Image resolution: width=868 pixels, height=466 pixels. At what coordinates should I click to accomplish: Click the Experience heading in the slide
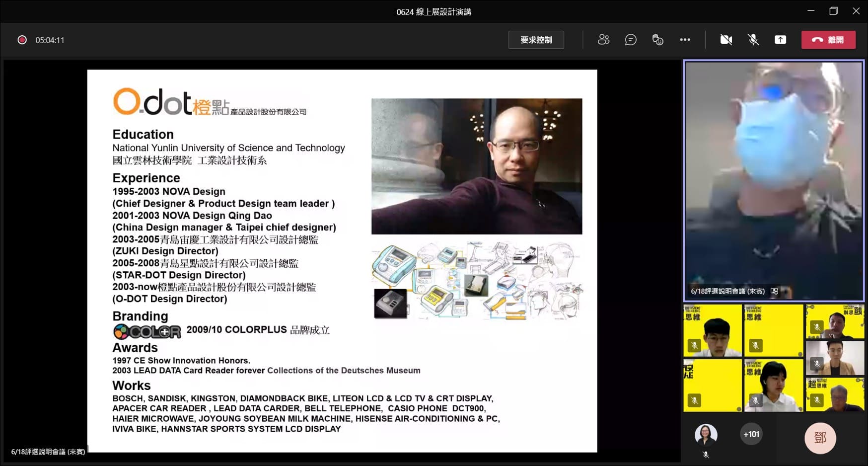tap(146, 178)
